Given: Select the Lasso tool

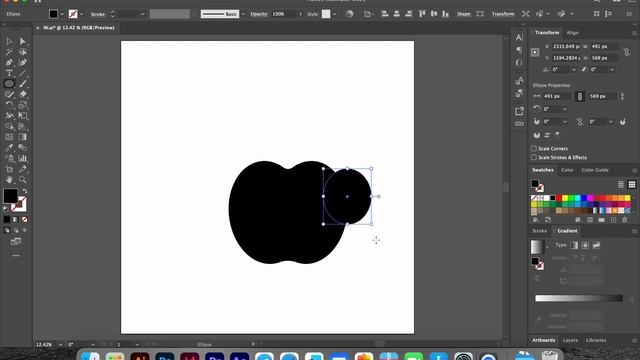Looking at the screenshot, I should point(23,52).
